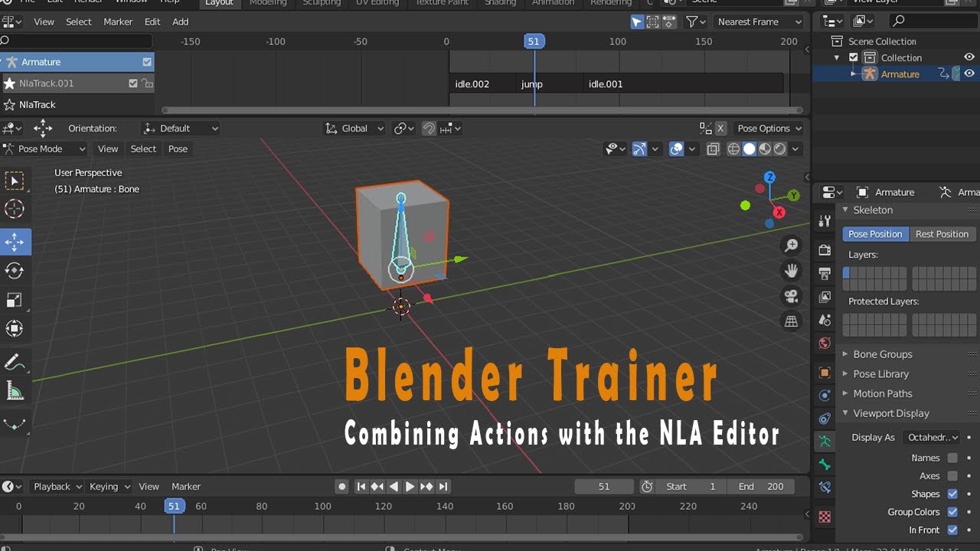Toggle X-axis mirror pose option
The image size is (980, 551).
coord(720,129)
